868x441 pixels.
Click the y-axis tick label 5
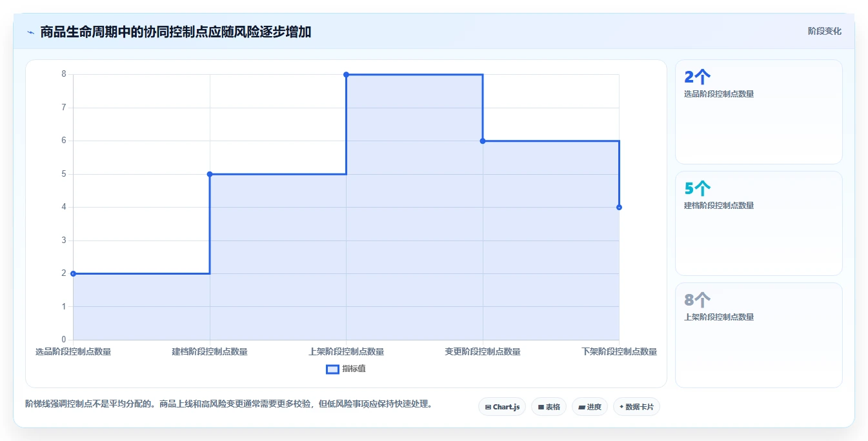tap(64, 174)
